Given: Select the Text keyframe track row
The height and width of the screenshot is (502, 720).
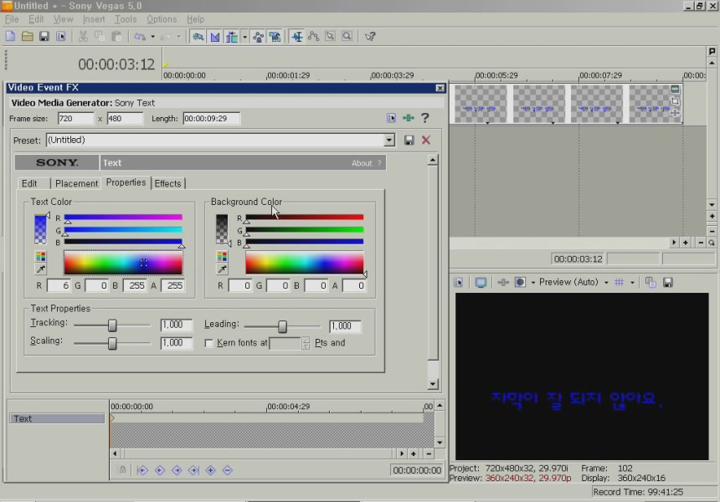Looking at the screenshot, I should click(x=57, y=418).
